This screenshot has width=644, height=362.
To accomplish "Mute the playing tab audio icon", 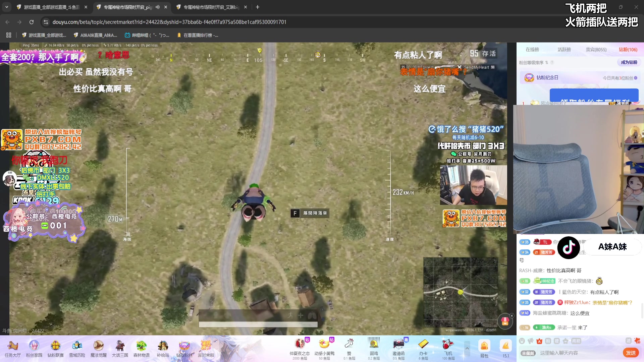I will (x=158, y=7).
